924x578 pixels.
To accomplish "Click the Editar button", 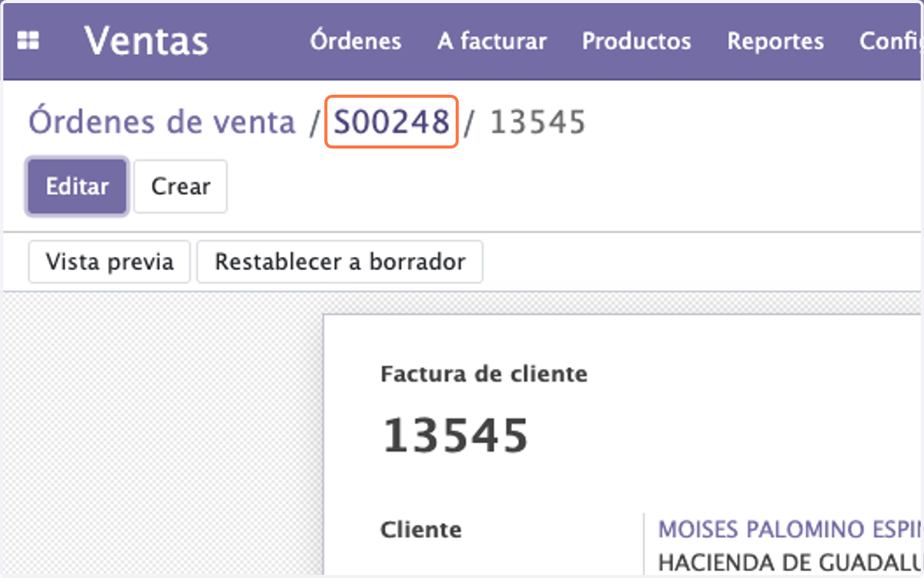I will (77, 186).
